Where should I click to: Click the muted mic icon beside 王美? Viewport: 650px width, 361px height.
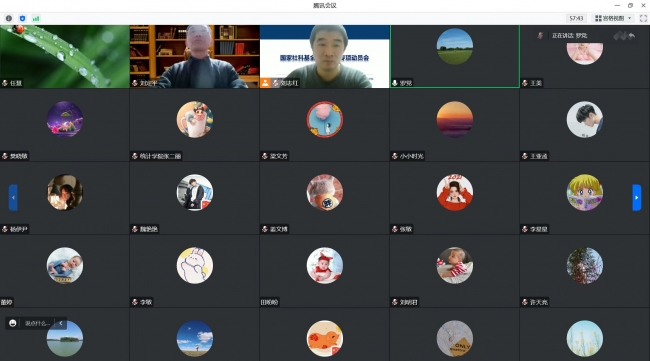pyautogui.click(x=525, y=83)
